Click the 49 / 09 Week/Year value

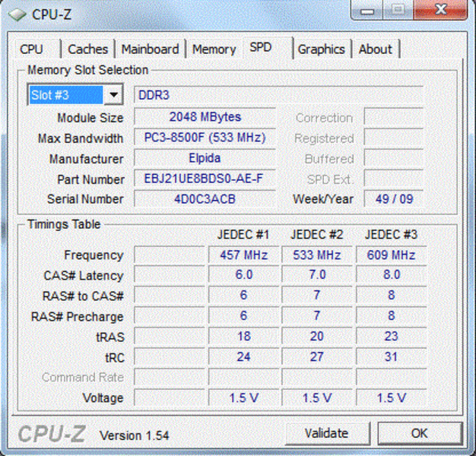[x=394, y=199]
